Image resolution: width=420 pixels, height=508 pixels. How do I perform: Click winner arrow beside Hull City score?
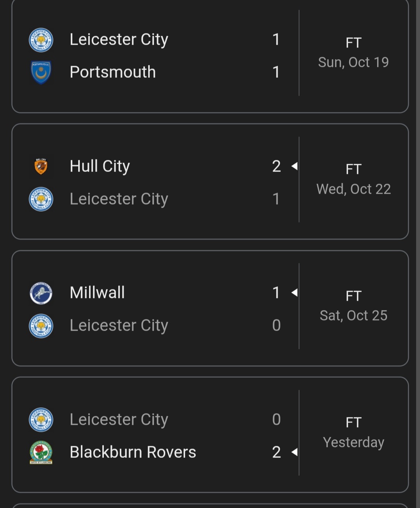pos(294,166)
